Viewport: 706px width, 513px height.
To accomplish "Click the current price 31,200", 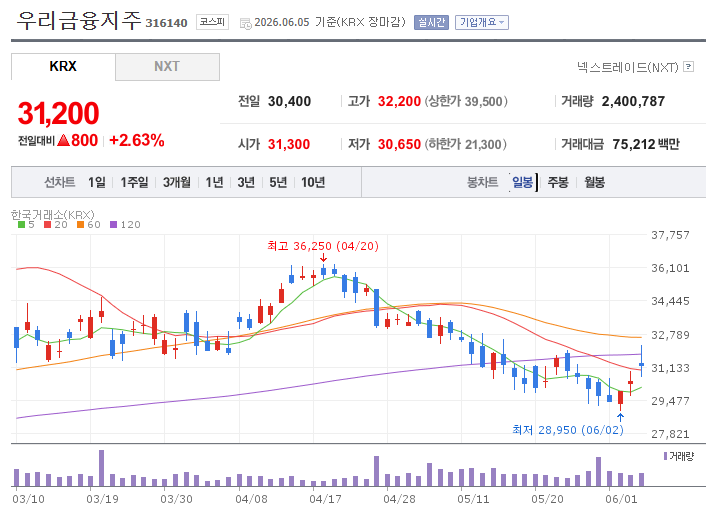I will click(58, 113).
